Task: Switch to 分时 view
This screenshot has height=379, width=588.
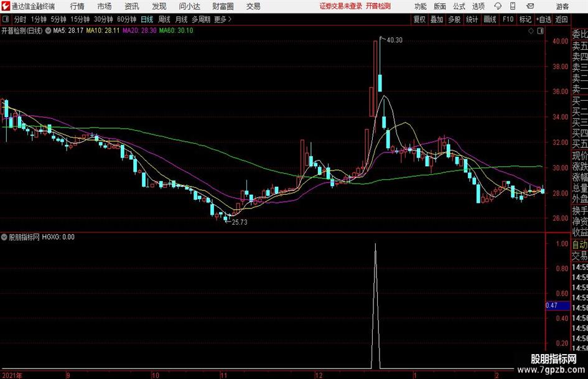Action: click(x=21, y=19)
